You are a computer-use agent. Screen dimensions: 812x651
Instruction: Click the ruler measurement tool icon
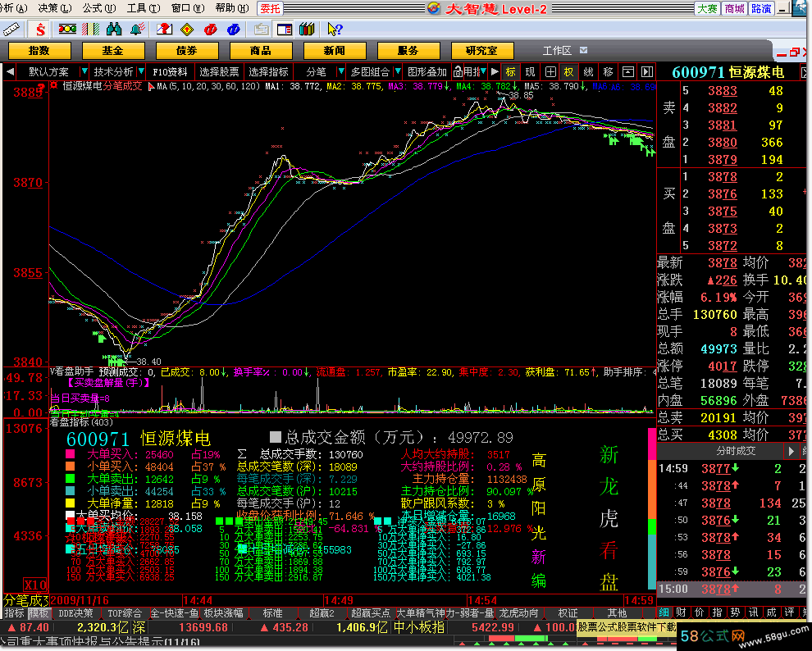tap(11, 30)
